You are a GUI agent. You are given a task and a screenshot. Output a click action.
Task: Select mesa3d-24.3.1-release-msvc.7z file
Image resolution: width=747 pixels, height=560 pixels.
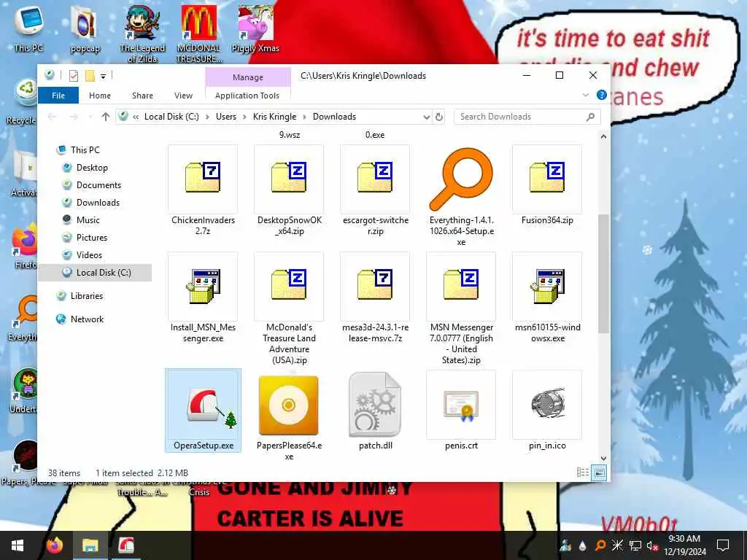pos(376,298)
